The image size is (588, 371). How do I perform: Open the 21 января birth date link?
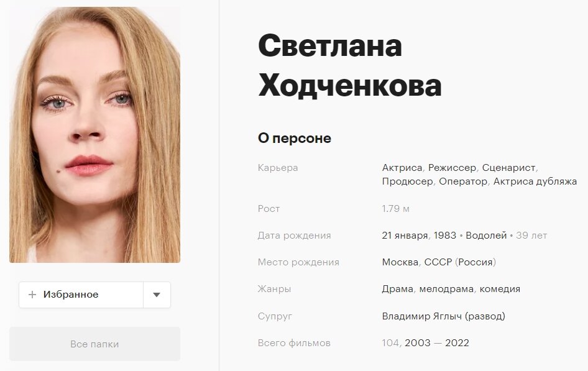[405, 236]
